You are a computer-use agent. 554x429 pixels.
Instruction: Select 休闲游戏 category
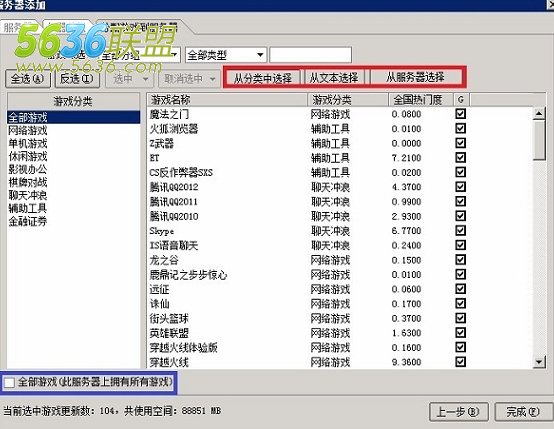73,156
